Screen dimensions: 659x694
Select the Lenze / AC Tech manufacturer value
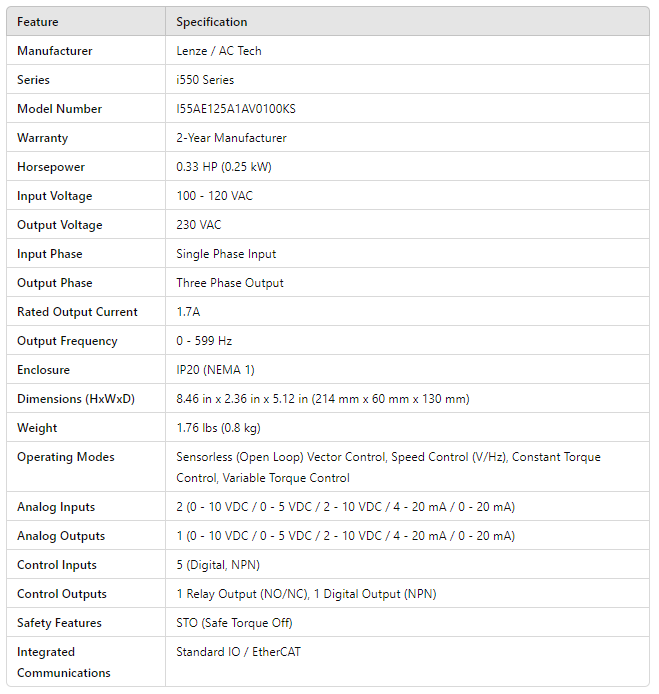click(219, 51)
